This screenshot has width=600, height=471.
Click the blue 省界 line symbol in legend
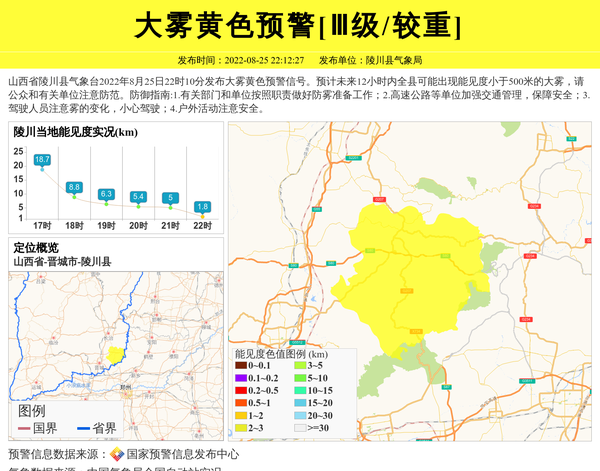click(82, 429)
